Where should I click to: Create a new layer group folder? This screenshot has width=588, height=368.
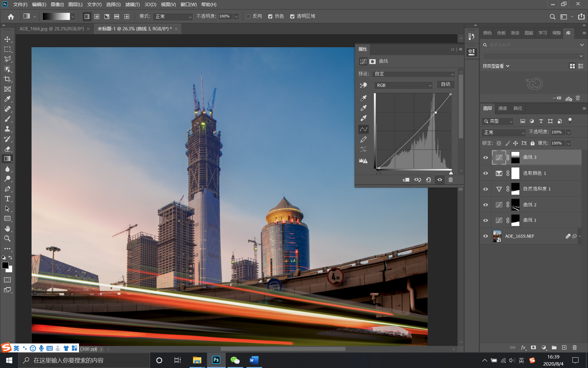pyautogui.click(x=554, y=347)
